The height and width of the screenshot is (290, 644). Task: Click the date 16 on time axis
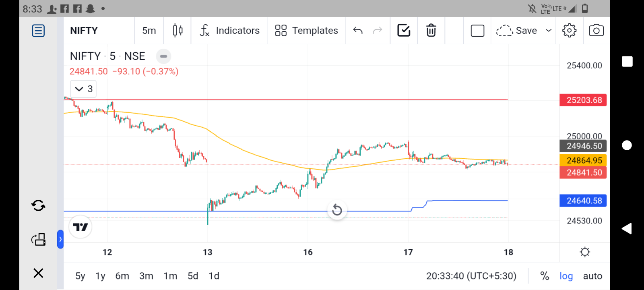tap(308, 252)
